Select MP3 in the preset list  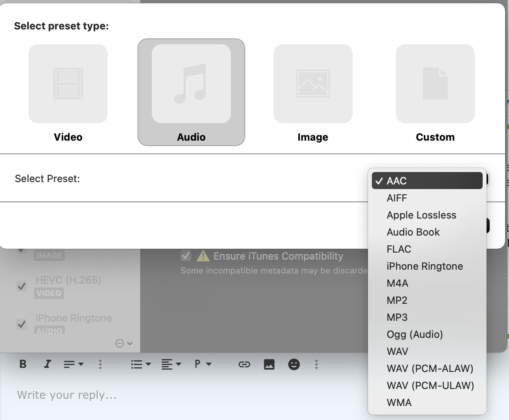pyautogui.click(x=397, y=317)
